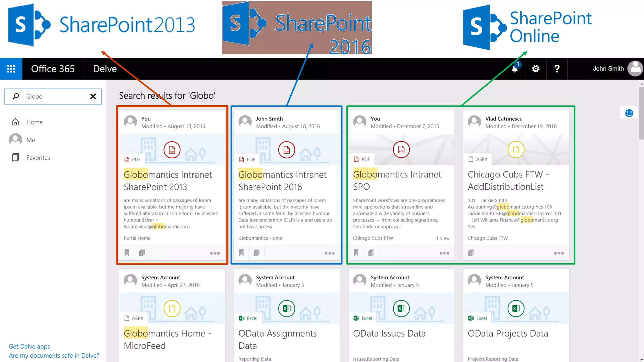Click inside the Globo search field
This screenshot has height=362, width=644.
click(x=53, y=96)
